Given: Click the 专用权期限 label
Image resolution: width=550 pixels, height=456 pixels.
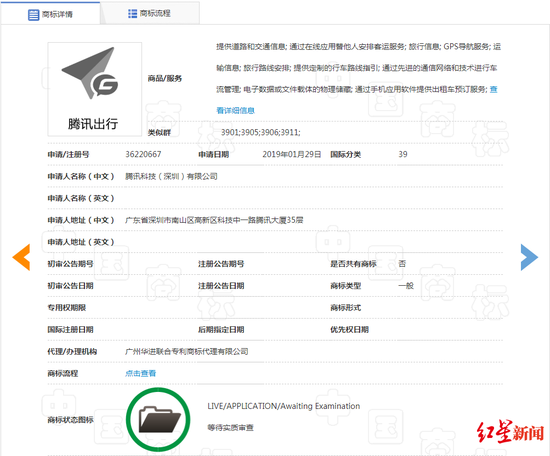Looking at the screenshot, I should pos(67,308).
